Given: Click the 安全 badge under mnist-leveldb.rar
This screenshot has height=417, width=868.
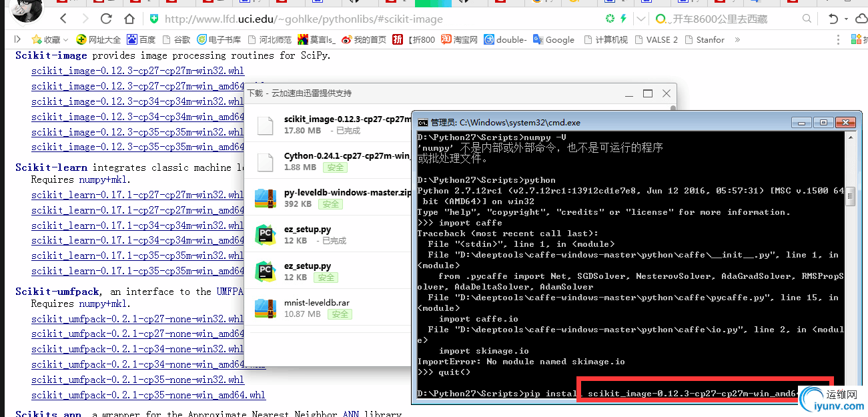Looking at the screenshot, I should click(x=340, y=314).
